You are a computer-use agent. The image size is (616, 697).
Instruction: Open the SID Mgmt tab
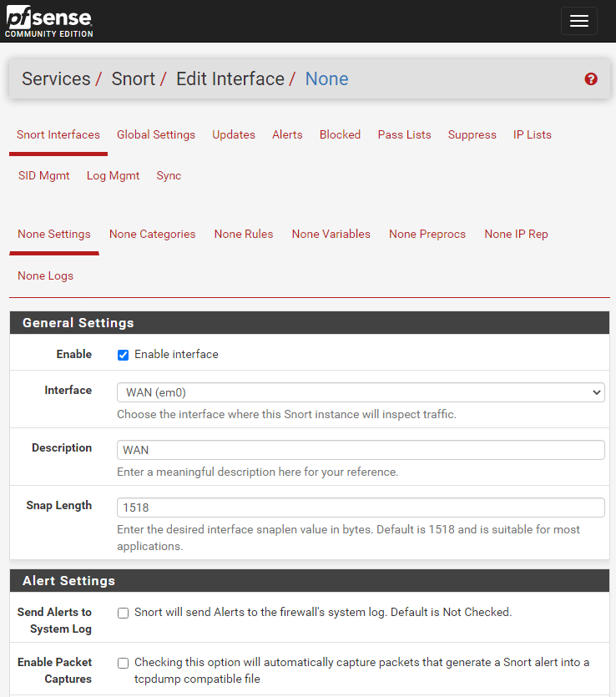44,176
